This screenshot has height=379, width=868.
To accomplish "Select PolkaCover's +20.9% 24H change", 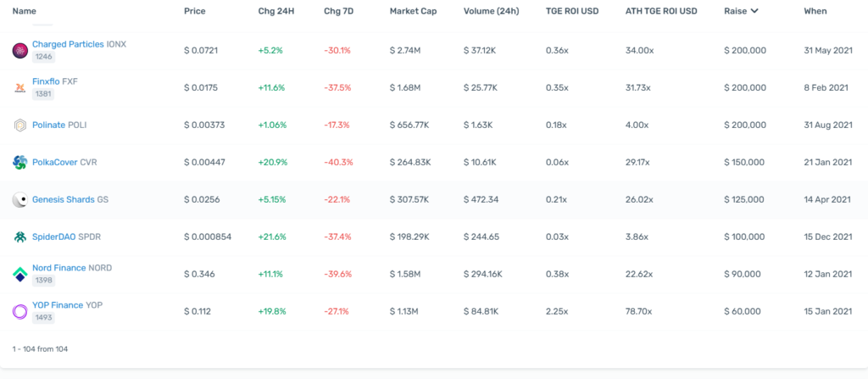I will click(x=272, y=162).
